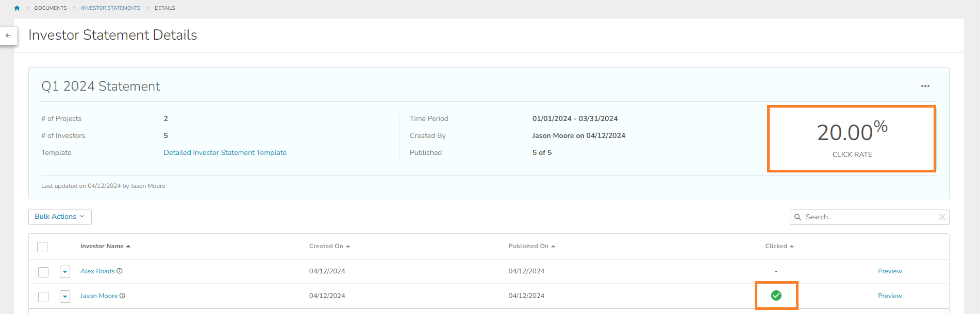This screenshot has height=314, width=980.
Task: View info icon next to Alex Roads
Action: [120, 271]
